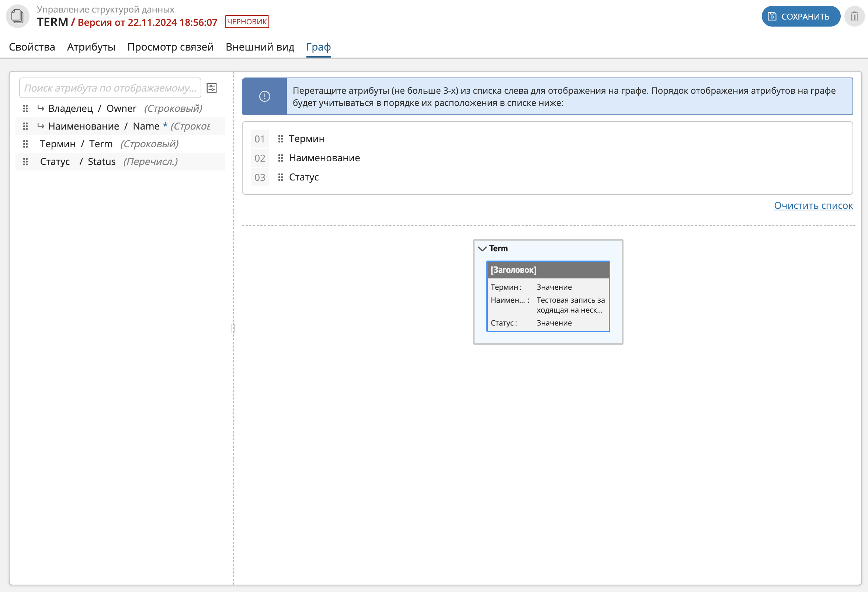Viewport: 868px width, 592px height.
Task: Click drag handle of 03 Статус item
Action: coord(281,177)
